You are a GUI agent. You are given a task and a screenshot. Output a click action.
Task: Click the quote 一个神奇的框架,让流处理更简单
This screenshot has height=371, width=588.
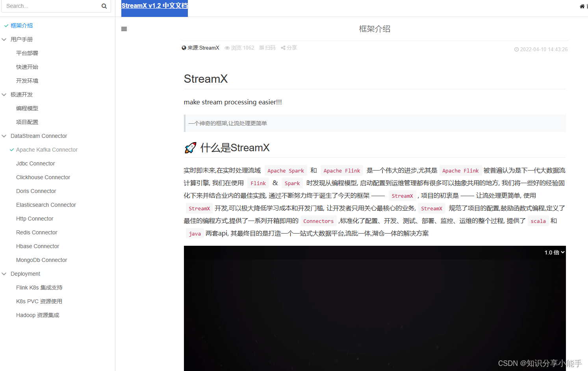tap(228, 123)
